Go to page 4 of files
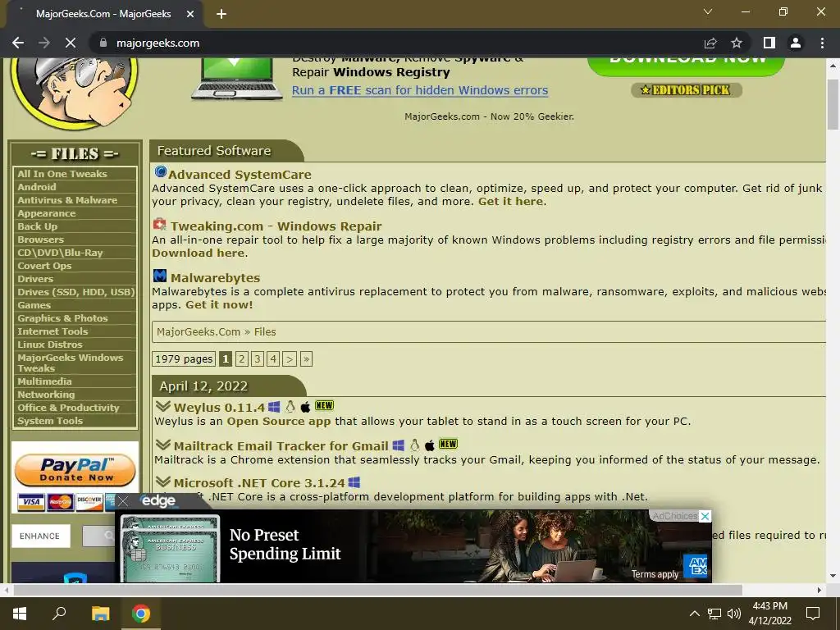This screenshot has height=630, width=840. [x=273, y=359]
